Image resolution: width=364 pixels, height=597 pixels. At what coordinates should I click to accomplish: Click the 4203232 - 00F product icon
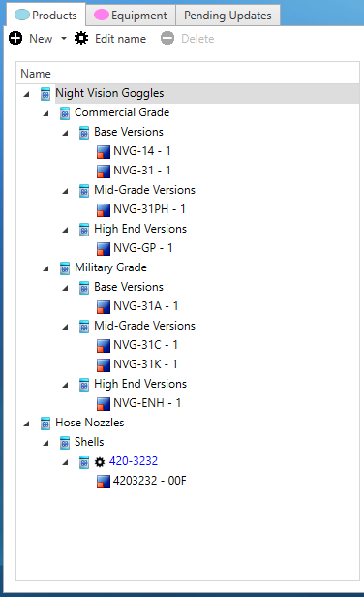(x=104, y=482)
